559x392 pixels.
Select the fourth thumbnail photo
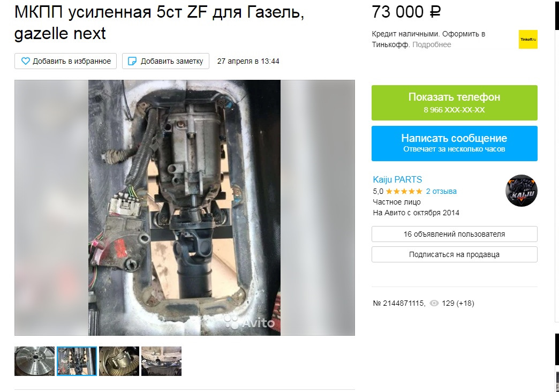pos(162,361)
